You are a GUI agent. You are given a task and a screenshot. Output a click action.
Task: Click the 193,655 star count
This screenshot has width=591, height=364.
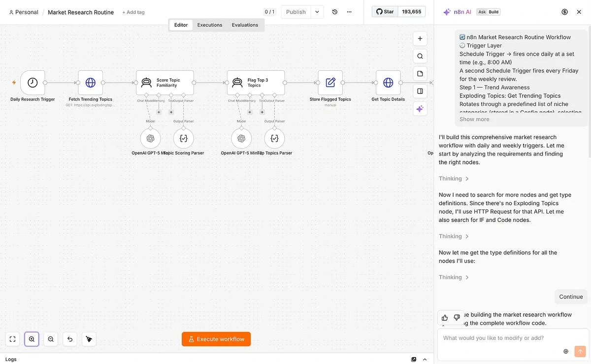(x=412, y=11)
